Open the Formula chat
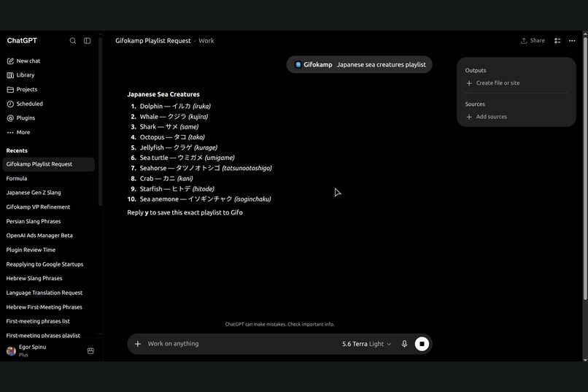The width and height of the screenshot is (588, 392). [49, 179]
